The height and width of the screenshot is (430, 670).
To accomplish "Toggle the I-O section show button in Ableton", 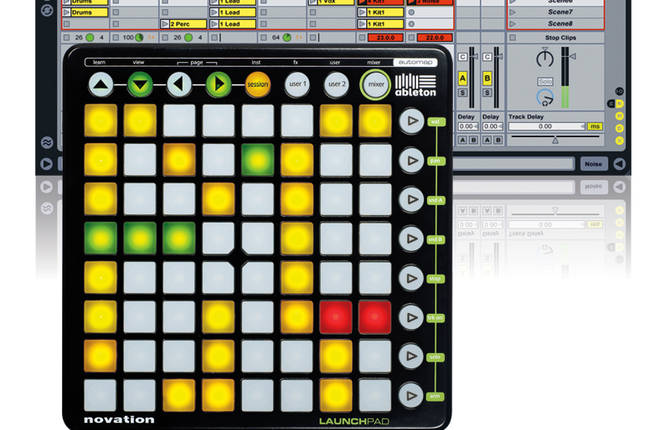I will [620, 91].
